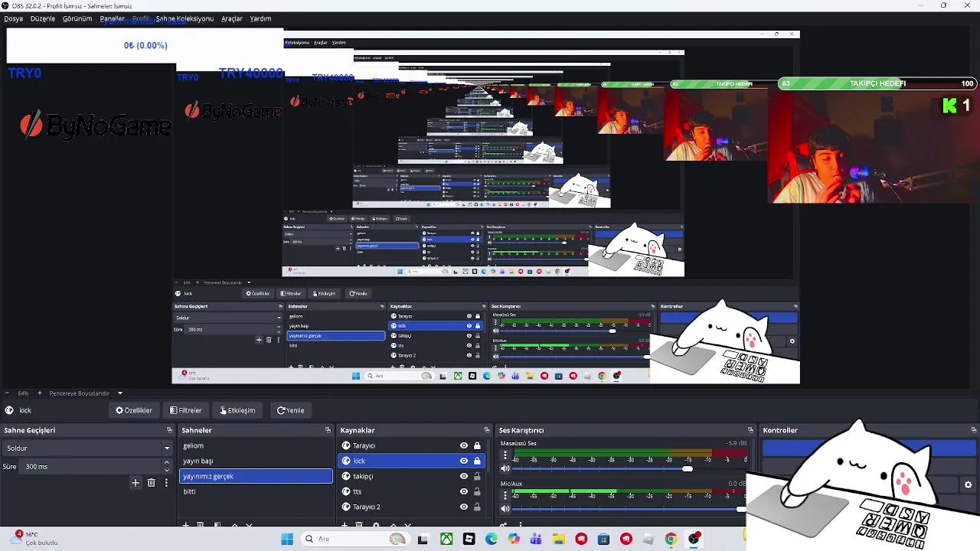980x551 pixels.
Task: Open Microsoft Store from taskbar
Action: (603, 539)
